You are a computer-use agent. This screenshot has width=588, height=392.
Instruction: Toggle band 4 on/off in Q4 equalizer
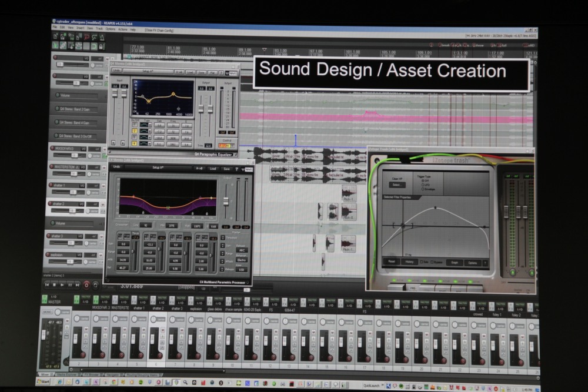pos(134,143)
